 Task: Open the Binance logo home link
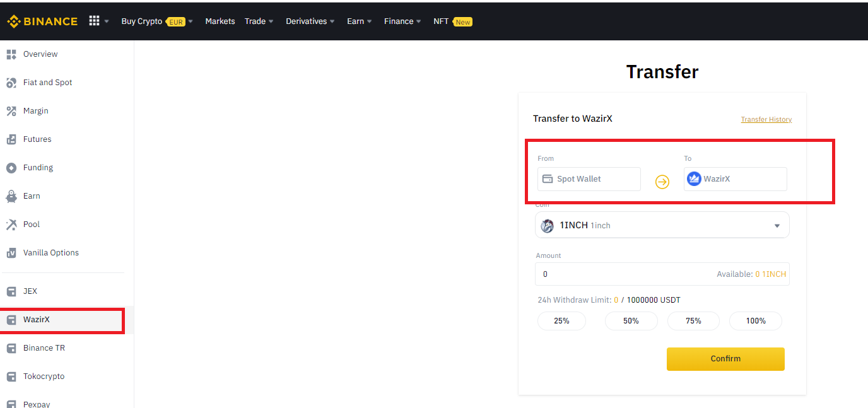click(x=42, y=21)
